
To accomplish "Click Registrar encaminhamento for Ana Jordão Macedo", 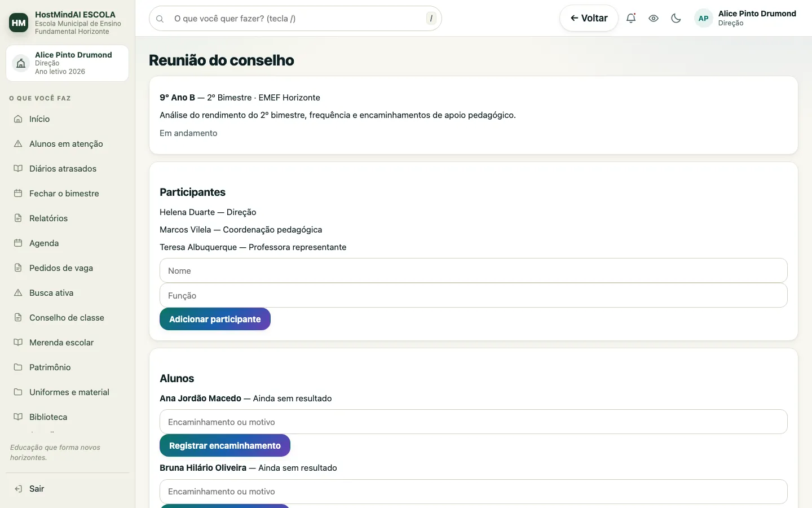I will pos(224,445).
